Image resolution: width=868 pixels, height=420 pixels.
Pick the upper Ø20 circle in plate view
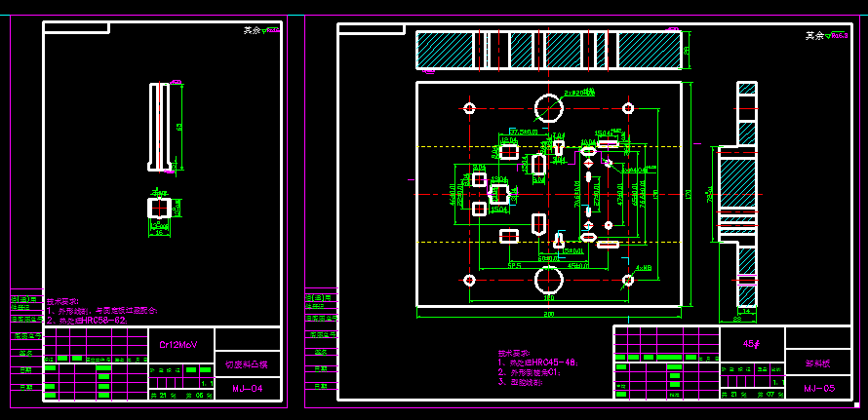[548, 108]
